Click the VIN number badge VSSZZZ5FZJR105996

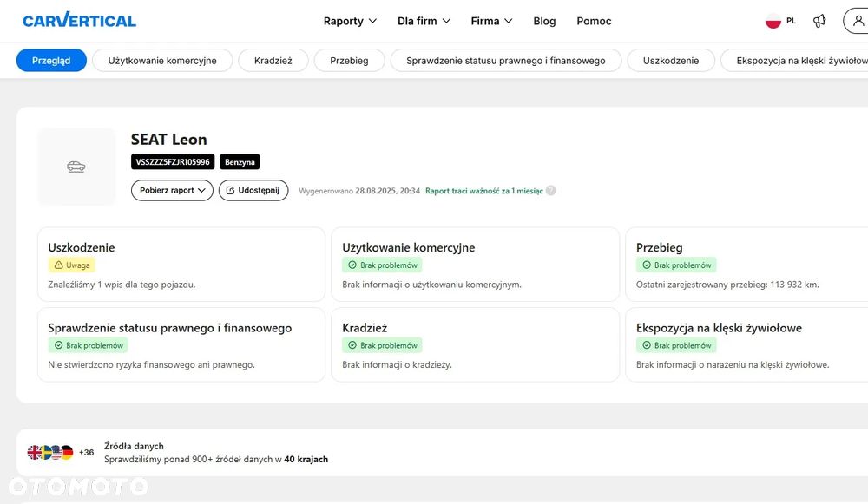173,162
